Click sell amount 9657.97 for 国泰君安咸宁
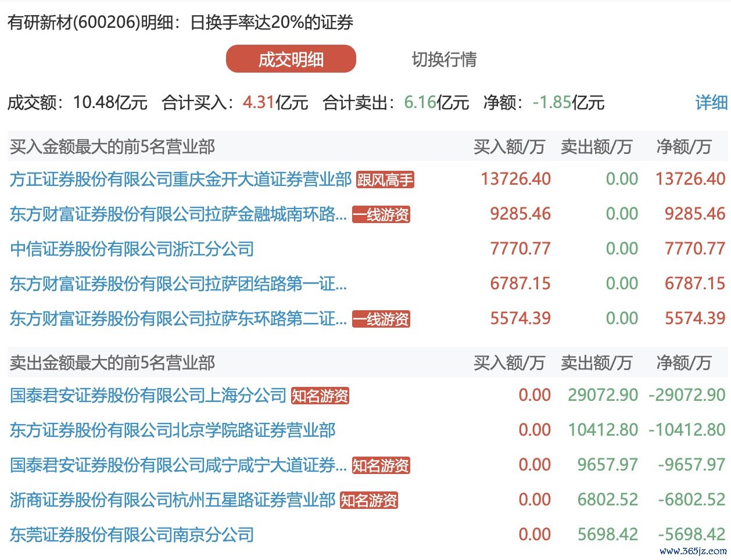Viewport: 731px width, 560px height. 608,465
